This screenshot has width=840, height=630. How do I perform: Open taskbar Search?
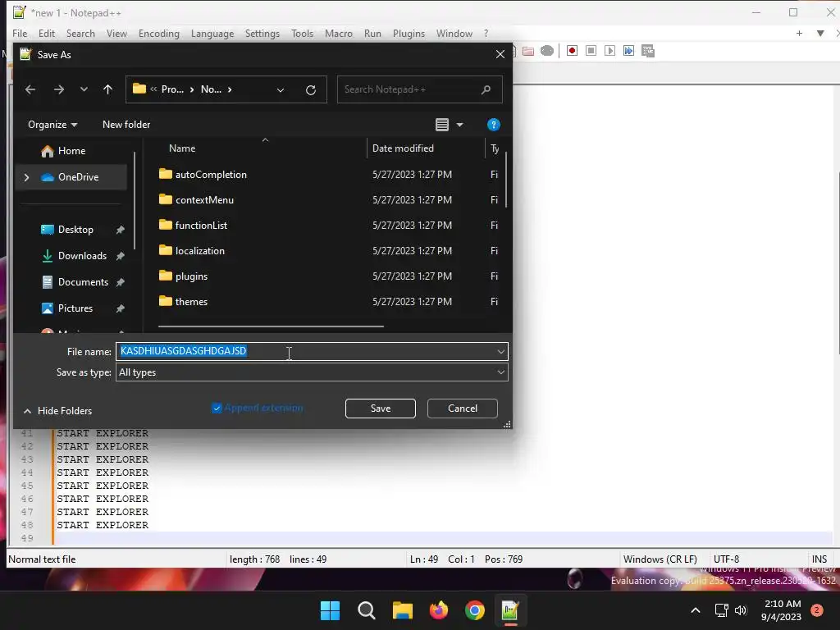coord(367,610)
